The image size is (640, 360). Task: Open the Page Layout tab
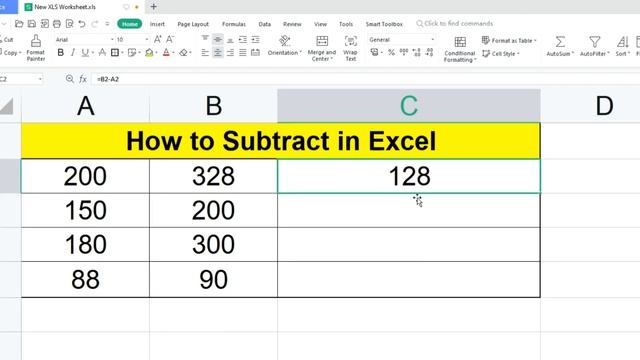pyautogui.click(x=193, y=24)
